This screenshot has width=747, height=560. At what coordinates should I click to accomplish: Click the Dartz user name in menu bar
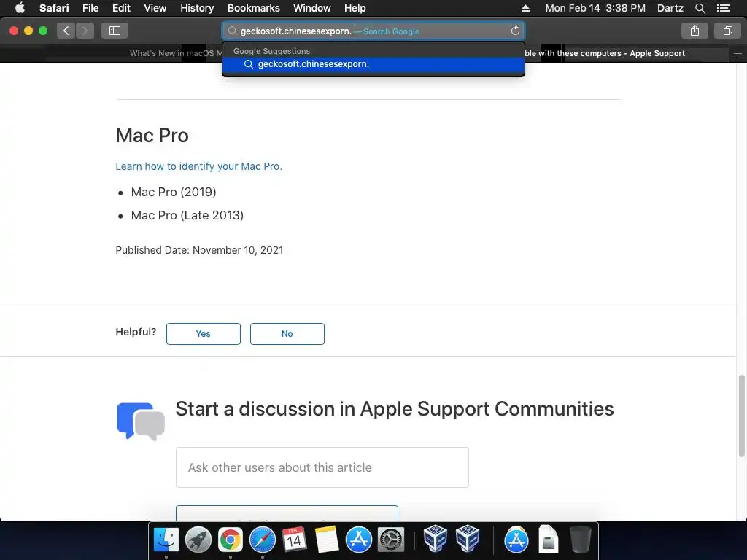click(x=670, y=8)
